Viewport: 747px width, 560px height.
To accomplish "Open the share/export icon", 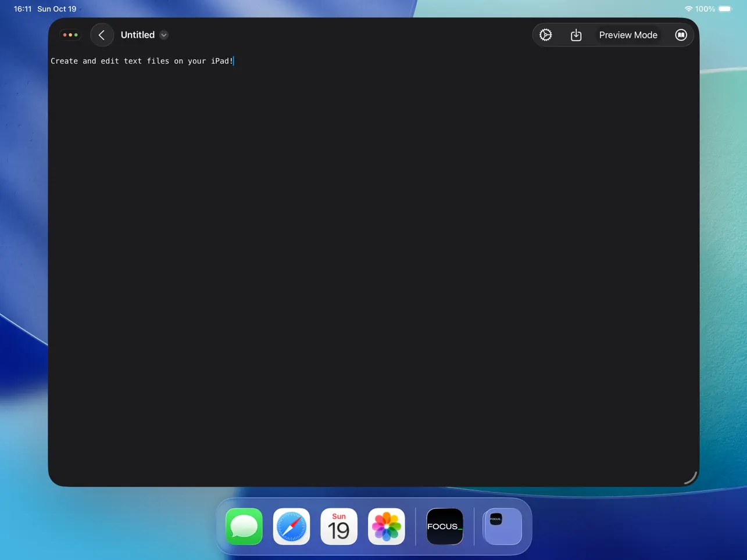I will pos(576,34).
